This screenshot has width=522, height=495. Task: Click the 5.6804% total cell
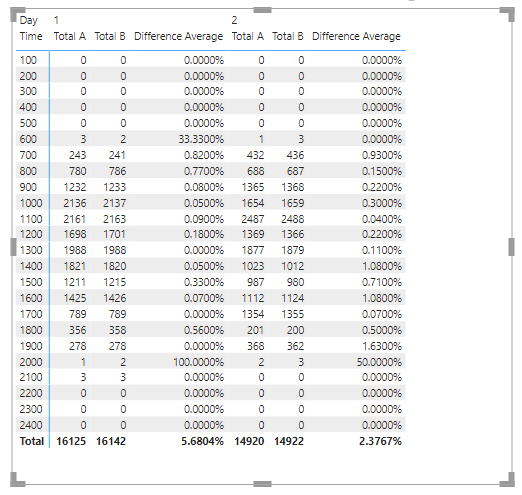202,441
